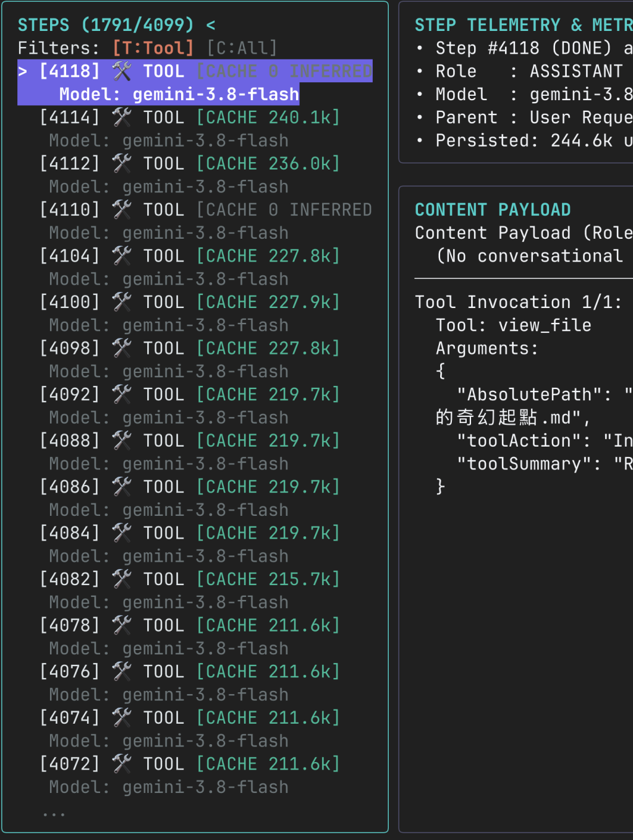This screenshot has width=633, height=840.
Task: Click the CONTENT PAYLOAD panel header
Action: coord(493,210)
